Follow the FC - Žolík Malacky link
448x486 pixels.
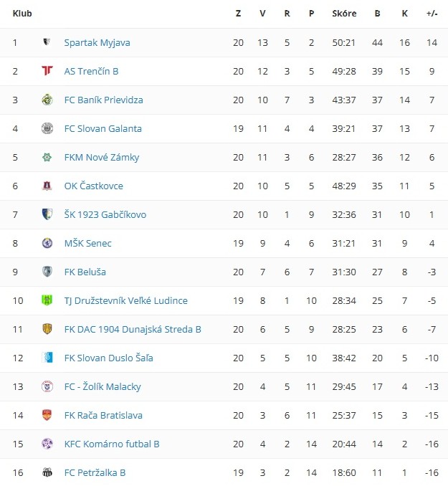pyautogui.click(x=103, y=386)
